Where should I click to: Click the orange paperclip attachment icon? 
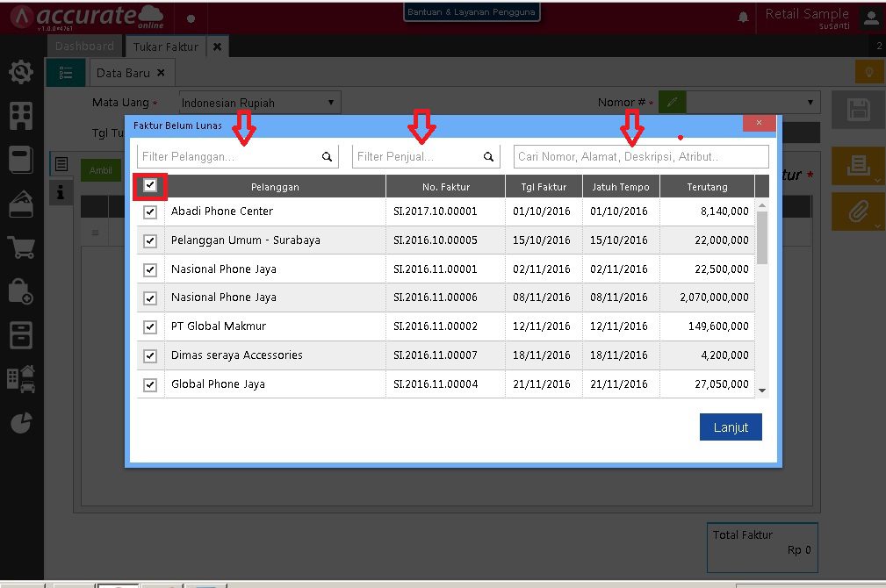click(858, 212)
